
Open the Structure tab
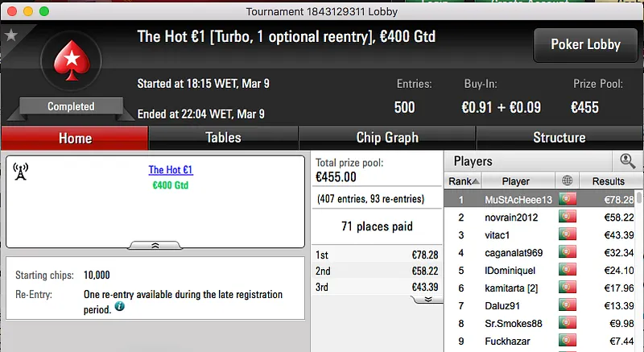[559, 138]
